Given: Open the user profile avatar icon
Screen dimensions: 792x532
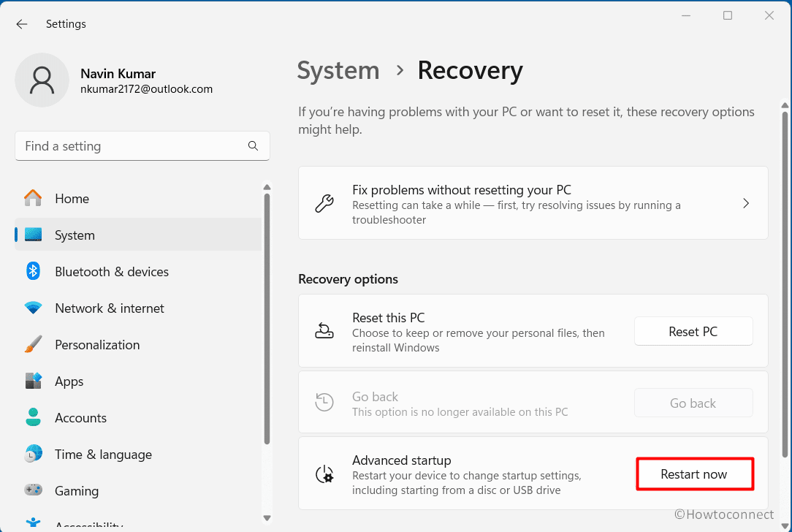Looking at the screenshot, I should tap(42, 80).
